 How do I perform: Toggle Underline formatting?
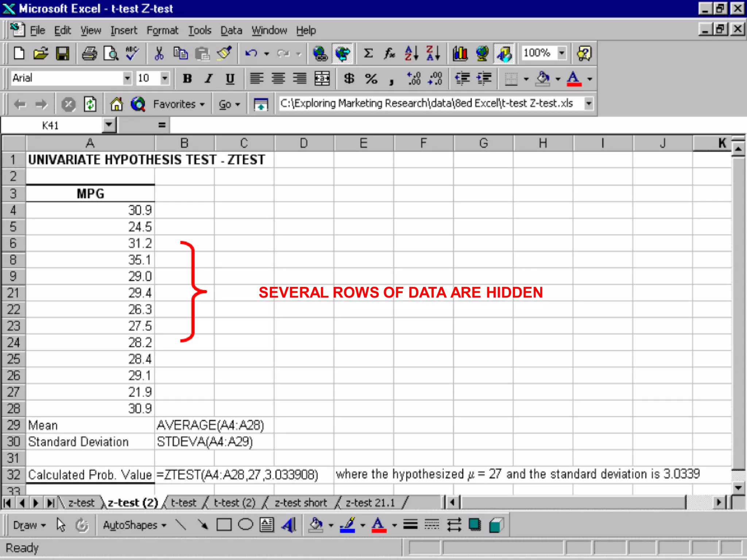point(230,78)
